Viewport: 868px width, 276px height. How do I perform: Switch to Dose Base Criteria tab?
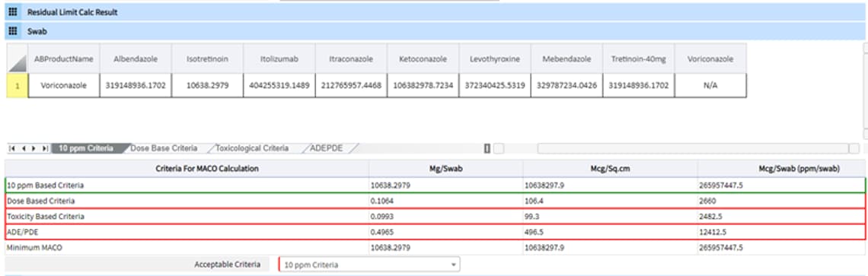(164, 148)
